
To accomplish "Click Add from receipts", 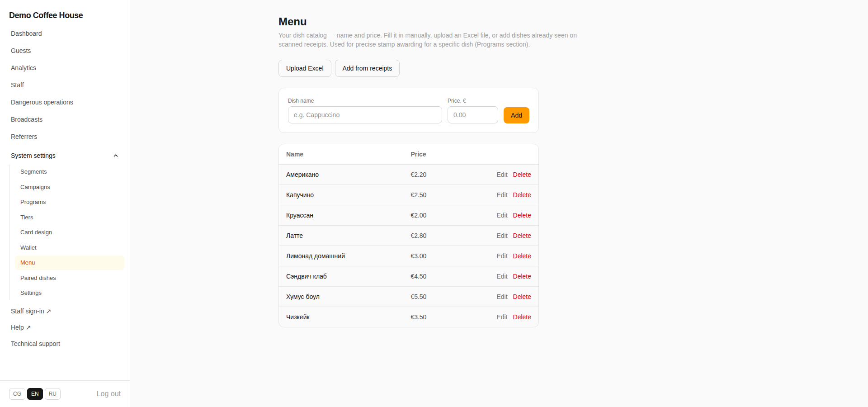I will [367, 68].
